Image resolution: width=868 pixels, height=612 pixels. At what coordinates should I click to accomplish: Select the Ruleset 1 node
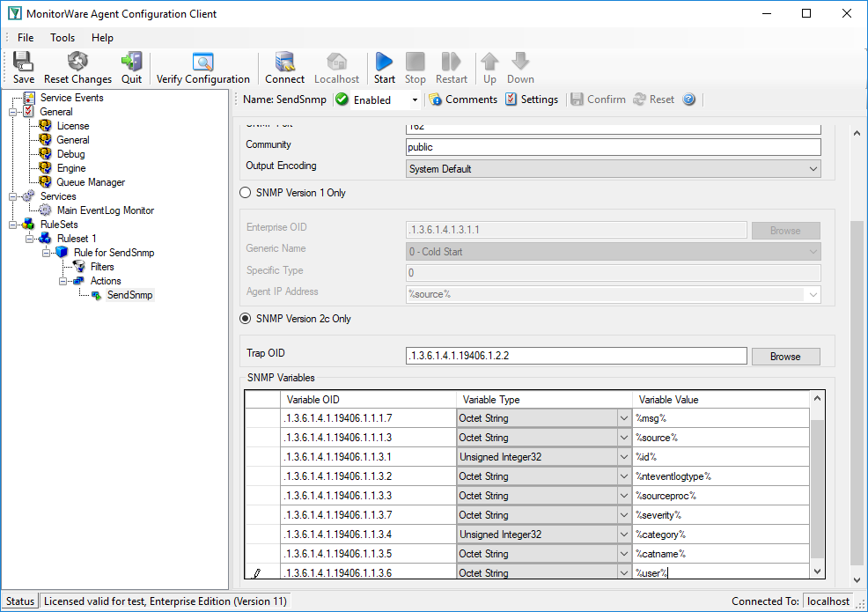77,239
